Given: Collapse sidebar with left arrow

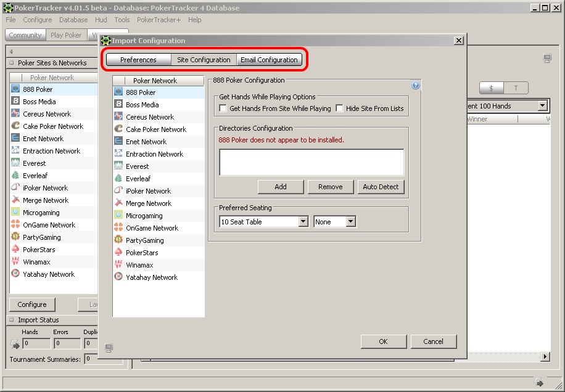Looking at the screenshot, I should pos(11,51).
